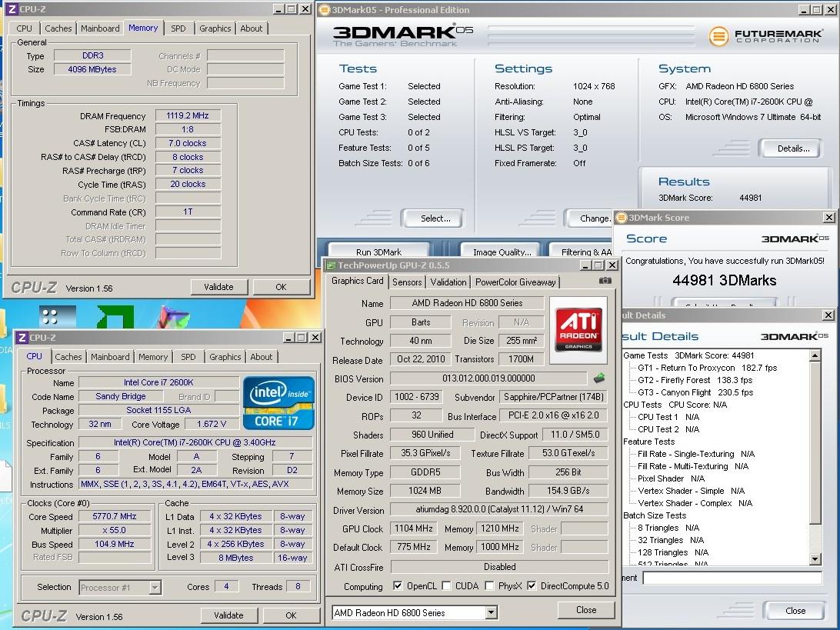
Task: Toggle the CUDA checkbox in GPU-Z
Action: [x=446, y=585]
